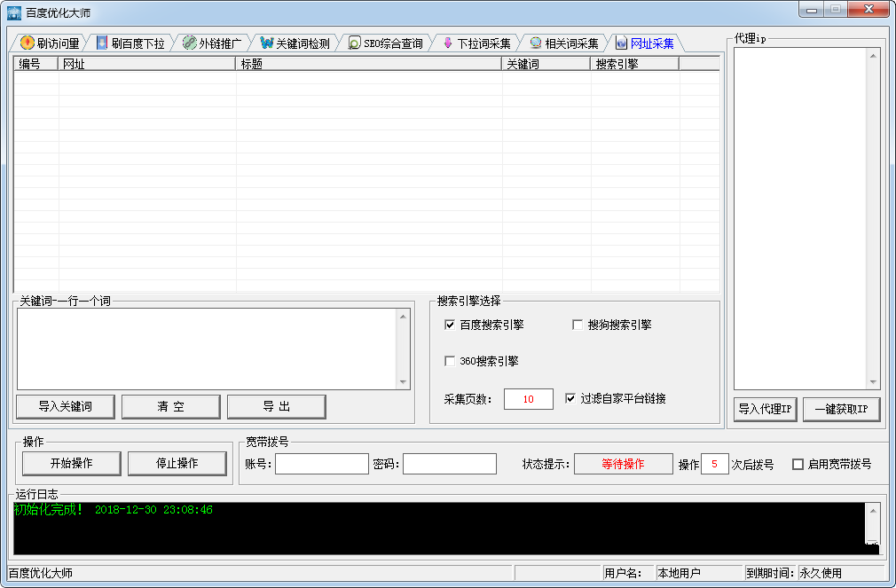Click the 百度优化大师 title bar app icon

coord(14,12)
